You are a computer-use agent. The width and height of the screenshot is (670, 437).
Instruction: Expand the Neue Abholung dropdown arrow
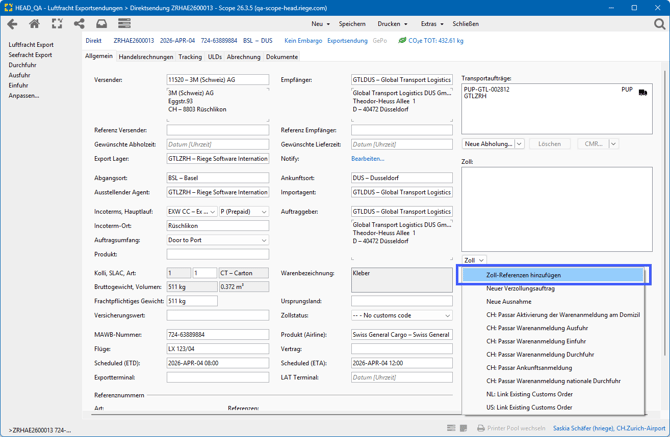tap(519, 144)
